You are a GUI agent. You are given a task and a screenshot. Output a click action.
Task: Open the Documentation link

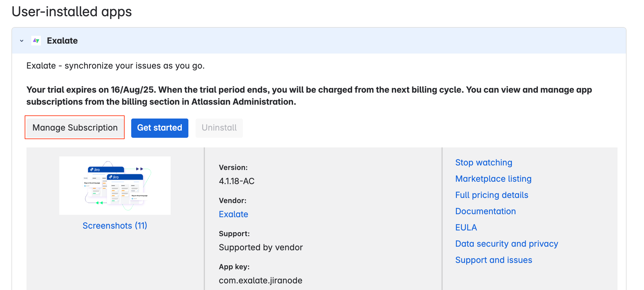click(485, 211)
